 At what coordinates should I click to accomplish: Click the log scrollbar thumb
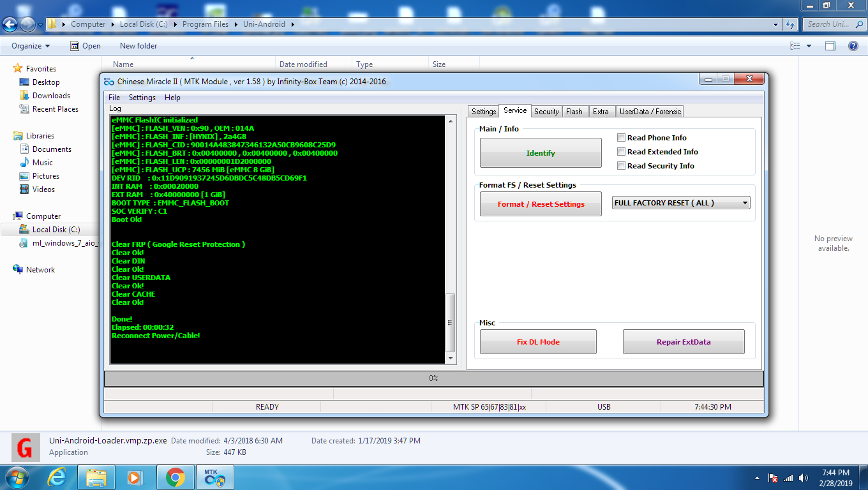click(x=451, y=322)
